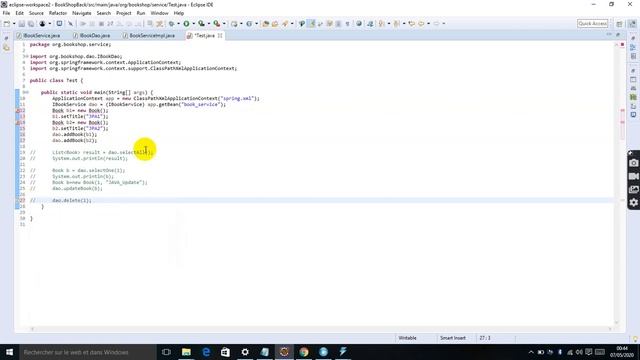Image resolution: width=640 pixels, height=360 pixels.
Task: Click the video record icon in capture overlay
Action: point(633,176)
